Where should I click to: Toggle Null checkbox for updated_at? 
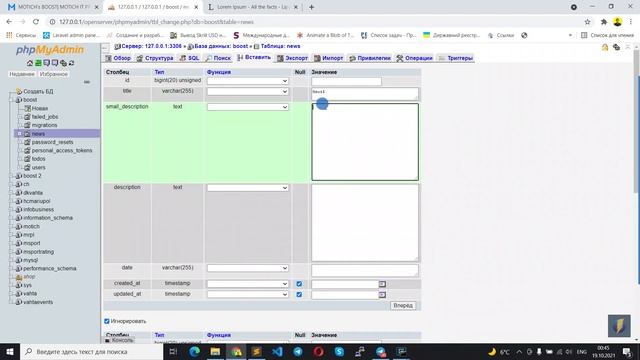[x=299, y=294]
